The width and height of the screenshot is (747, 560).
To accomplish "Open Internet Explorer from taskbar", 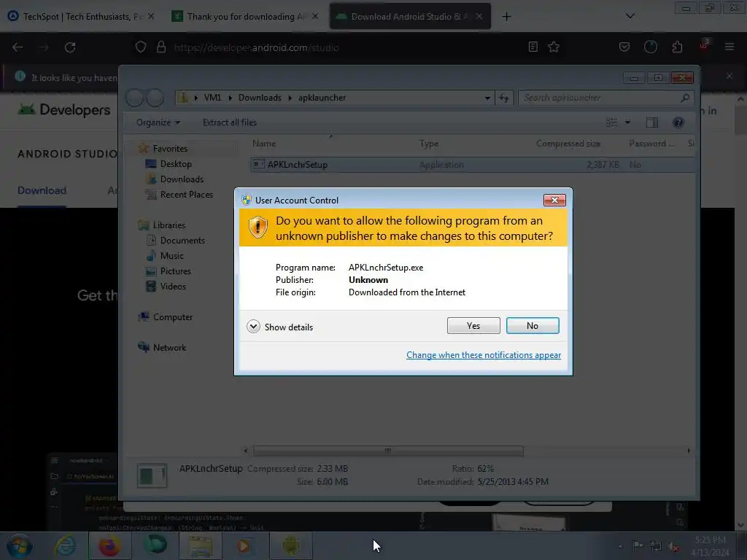I will pos(65,545).
